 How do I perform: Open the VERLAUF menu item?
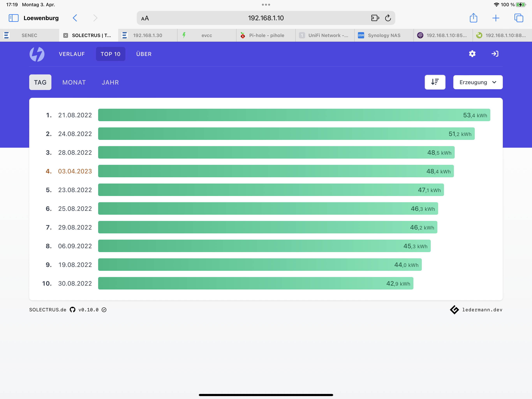[x=72, y=54]
